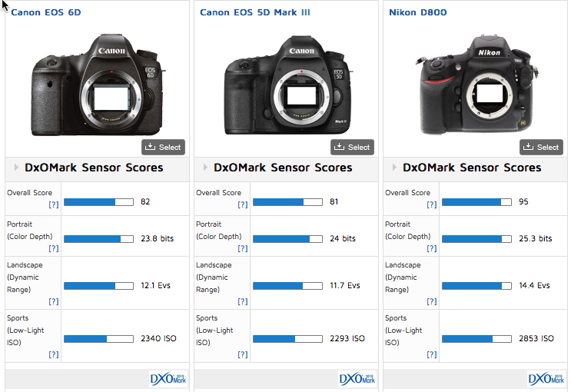
Task: Collapse the 5D Mark III Sensor Scores section
Action: [205, 168]
